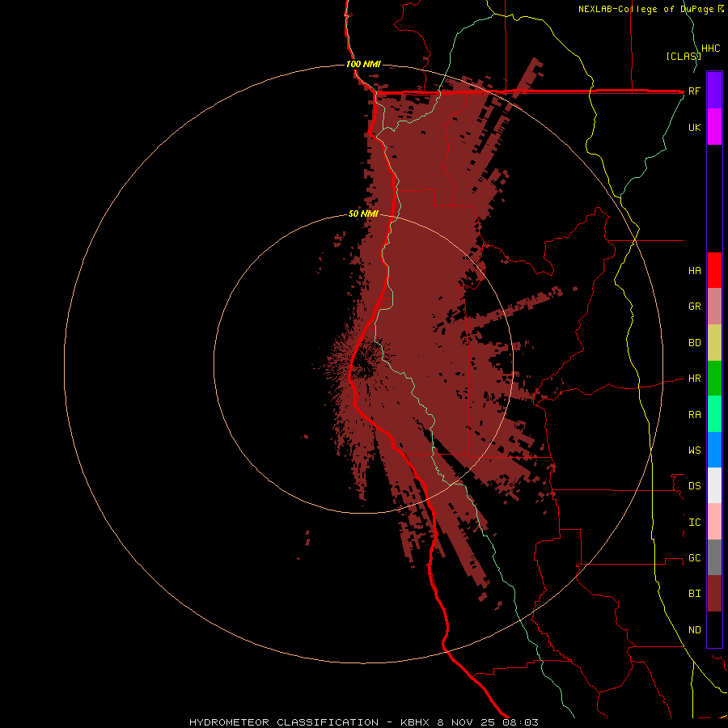
Task: Click the HHC product label
Action: (x=710, y=49)
